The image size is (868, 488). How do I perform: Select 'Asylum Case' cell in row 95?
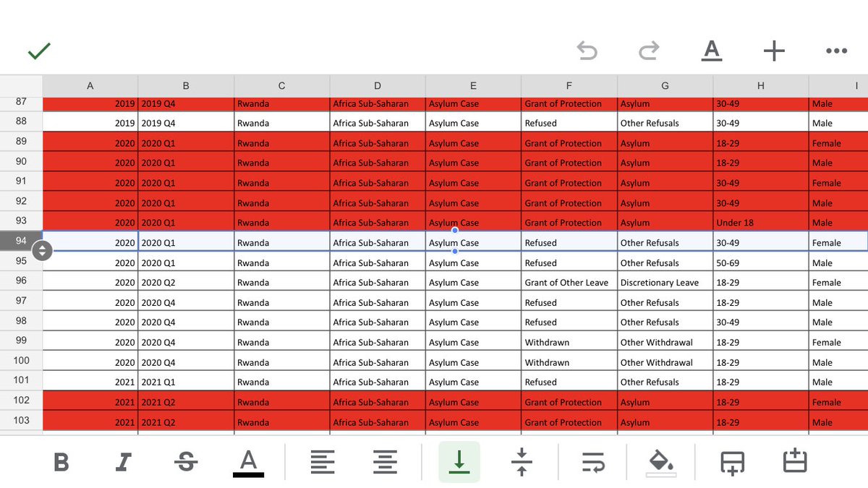(474, 262)
